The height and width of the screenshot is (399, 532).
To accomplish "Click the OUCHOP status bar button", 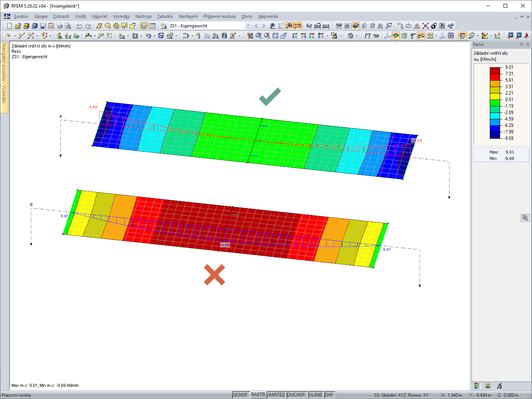I will pyautogui.click(x=296, y=395).
